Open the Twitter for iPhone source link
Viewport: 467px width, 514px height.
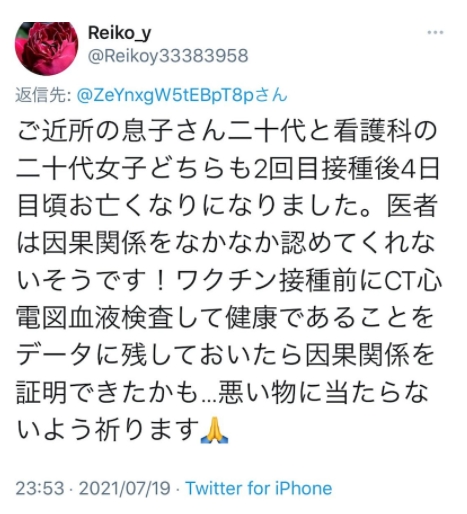coord(259,488)
